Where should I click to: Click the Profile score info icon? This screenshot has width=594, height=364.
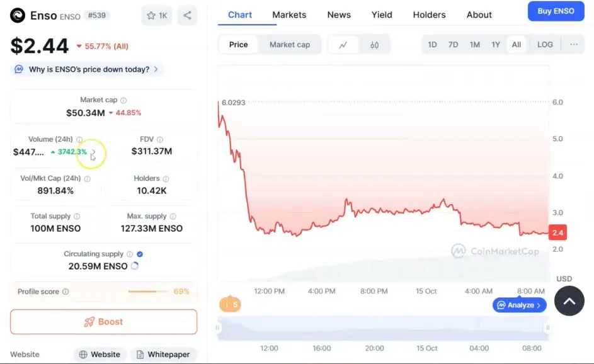tap(66, 292)
